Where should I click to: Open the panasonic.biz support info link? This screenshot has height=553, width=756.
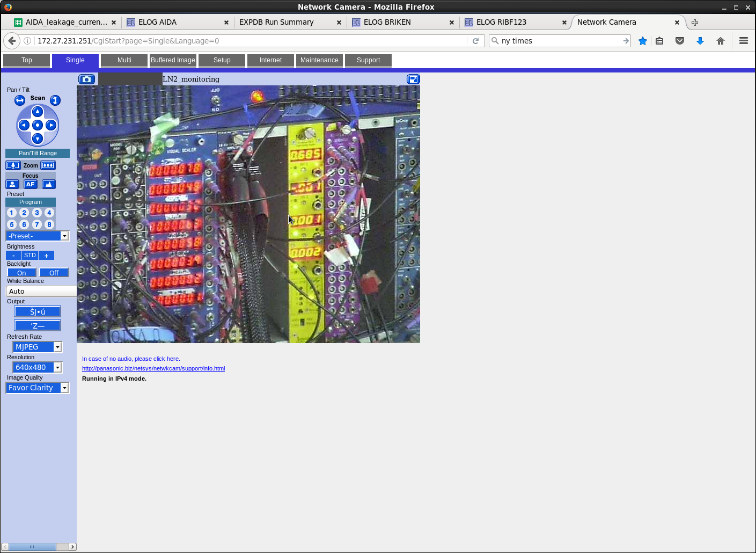point(153,368)
